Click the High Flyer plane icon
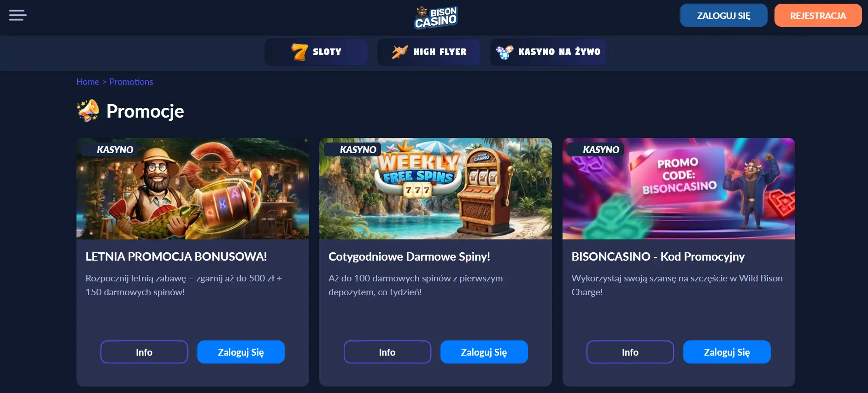The height and width of the screenshot is (393, 868). [400, 52]
